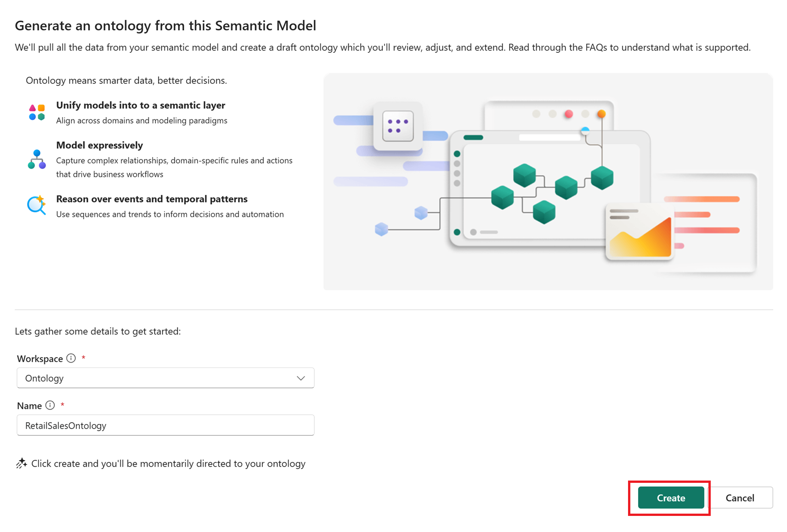The width and height of the screenshot is (787, 532).
Task: Click the ontology illustration image
Action: pyautogui.click(x=548, y=181)
